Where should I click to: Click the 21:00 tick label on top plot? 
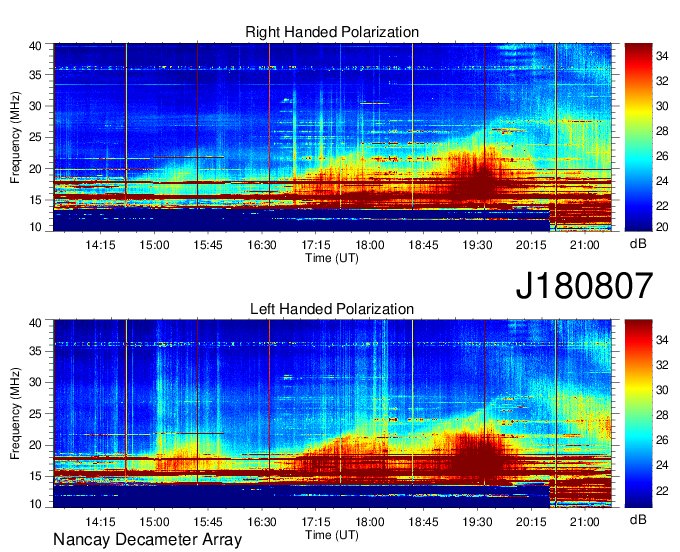(x=585, y=245)
